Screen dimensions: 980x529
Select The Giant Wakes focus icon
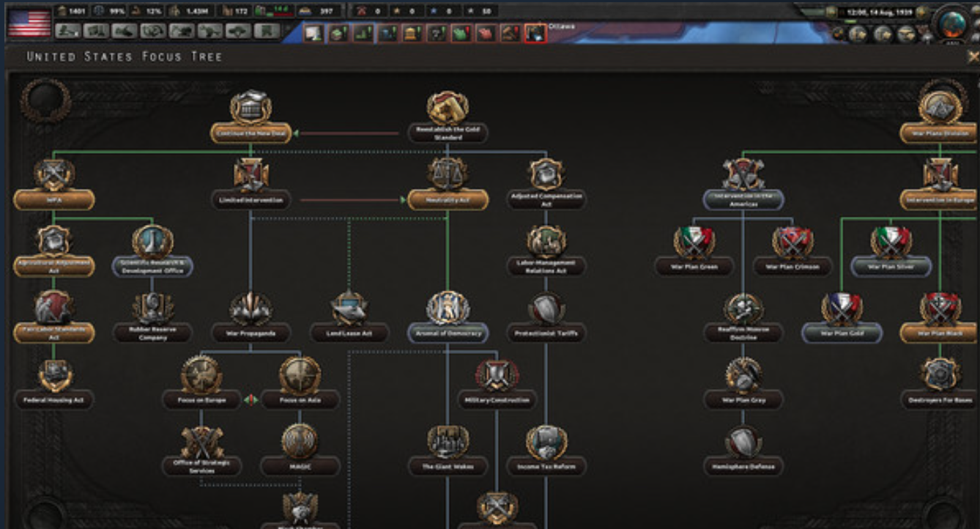[x=448, y=442]
